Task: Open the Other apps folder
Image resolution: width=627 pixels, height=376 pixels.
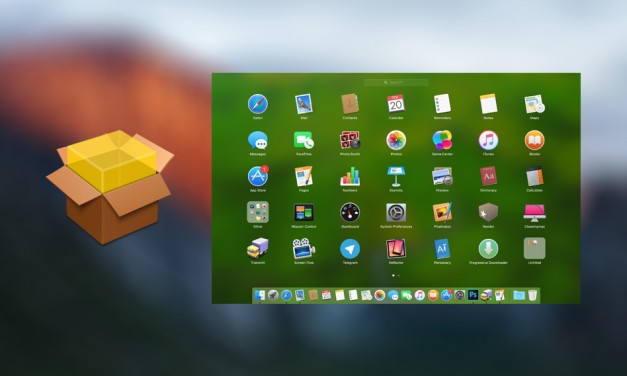Action: point(258,212)
